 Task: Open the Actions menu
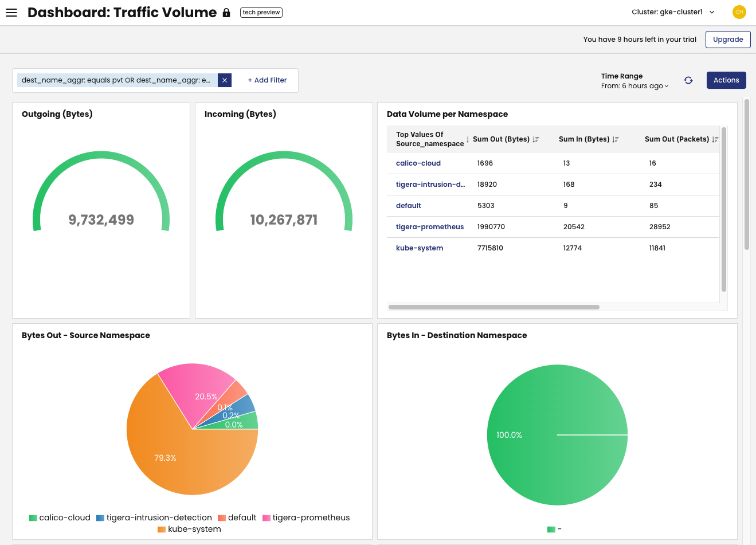(x=726, y=80)
